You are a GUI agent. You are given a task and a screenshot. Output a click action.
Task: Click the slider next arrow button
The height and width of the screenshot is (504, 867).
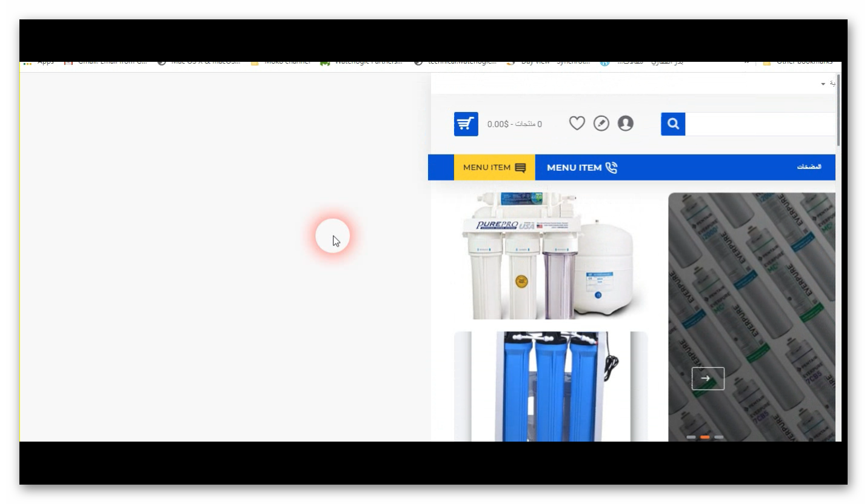pyautogui.click(x=708, y=379)
